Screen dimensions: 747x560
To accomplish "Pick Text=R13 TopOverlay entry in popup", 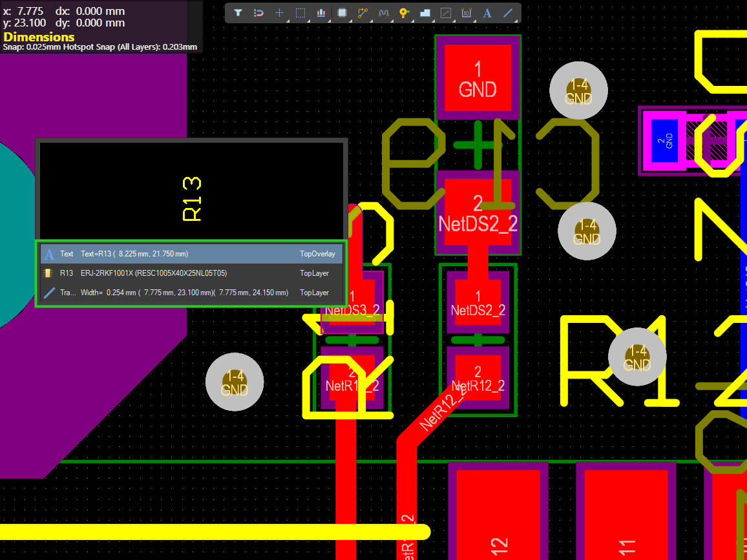I will [191, 254].
